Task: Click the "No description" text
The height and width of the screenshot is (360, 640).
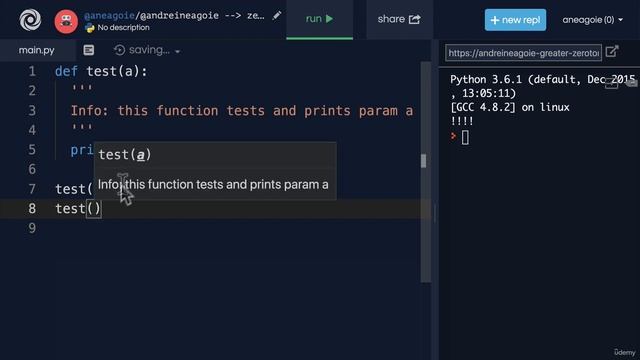Action: [x=123, y=28]
